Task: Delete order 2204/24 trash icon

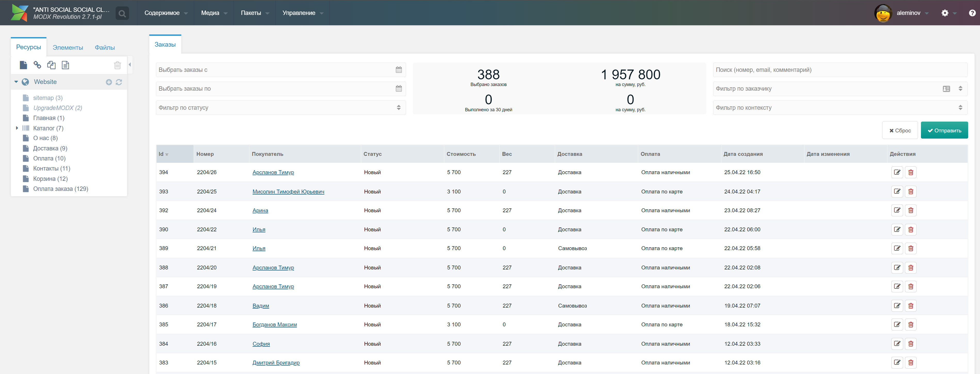Action: (x=911, y=210)
